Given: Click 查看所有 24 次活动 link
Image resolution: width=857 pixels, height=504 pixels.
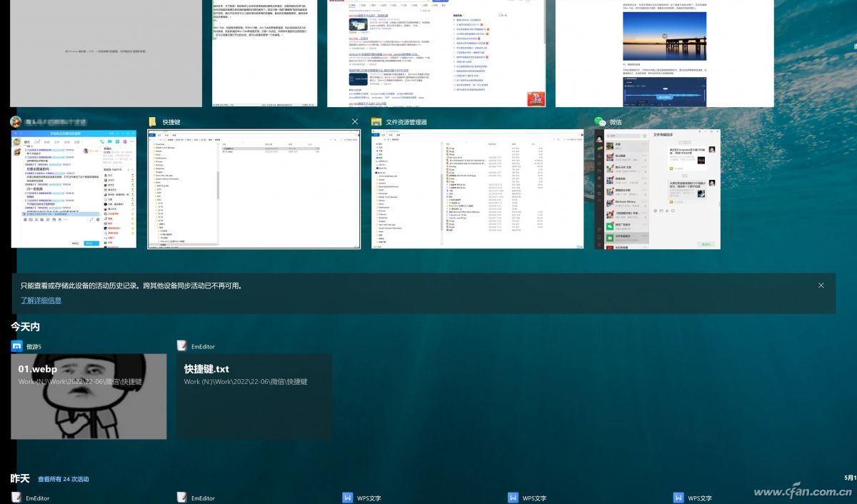Looking at the screenshot, I should click(x=64, y=480).
